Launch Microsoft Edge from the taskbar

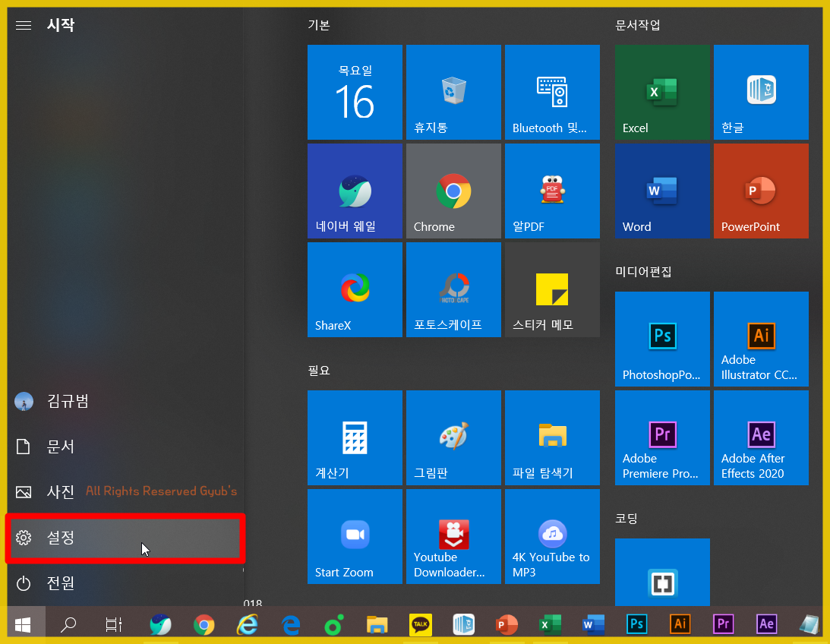(x=291, y=625)
